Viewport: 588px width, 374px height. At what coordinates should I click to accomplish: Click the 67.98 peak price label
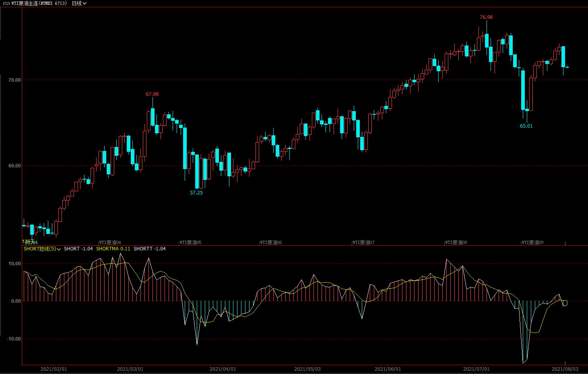(152, 94)
